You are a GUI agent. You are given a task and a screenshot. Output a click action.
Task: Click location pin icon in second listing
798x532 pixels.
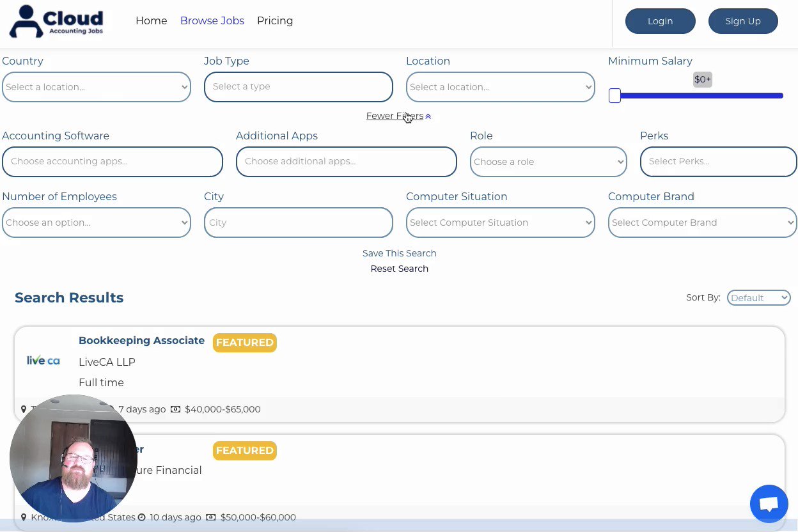coord(24,517)
